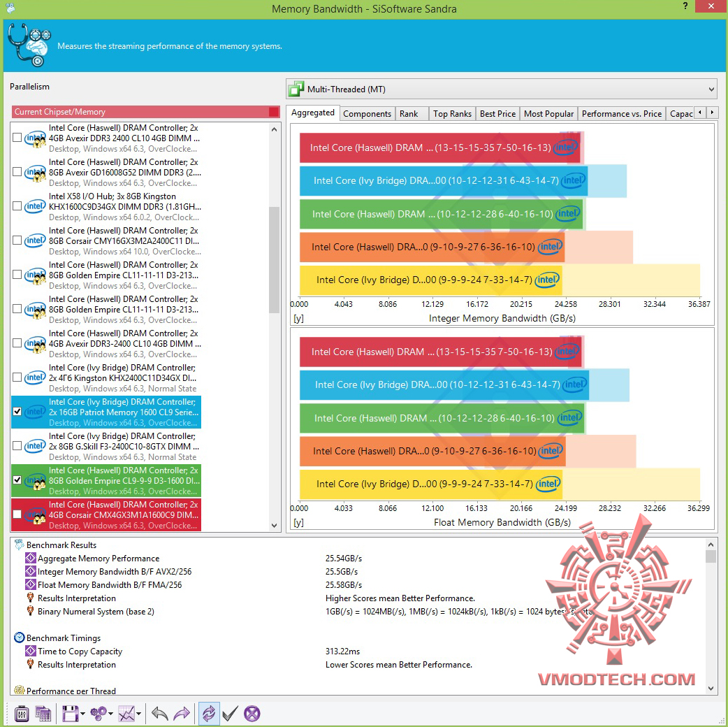
Task: Check the Kingston KHX2400C11D34GX entry
Action: pyautogui.click(x=17, y=377)
